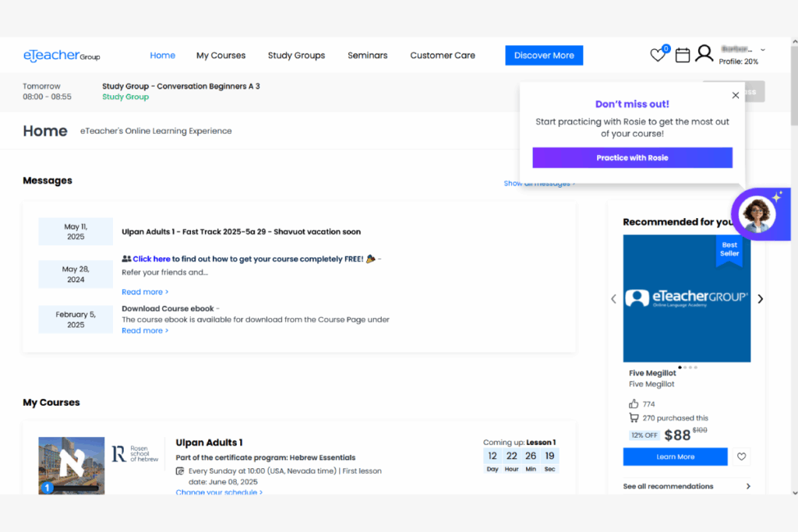Open Read more under Download Course ebook

point(145,330)
